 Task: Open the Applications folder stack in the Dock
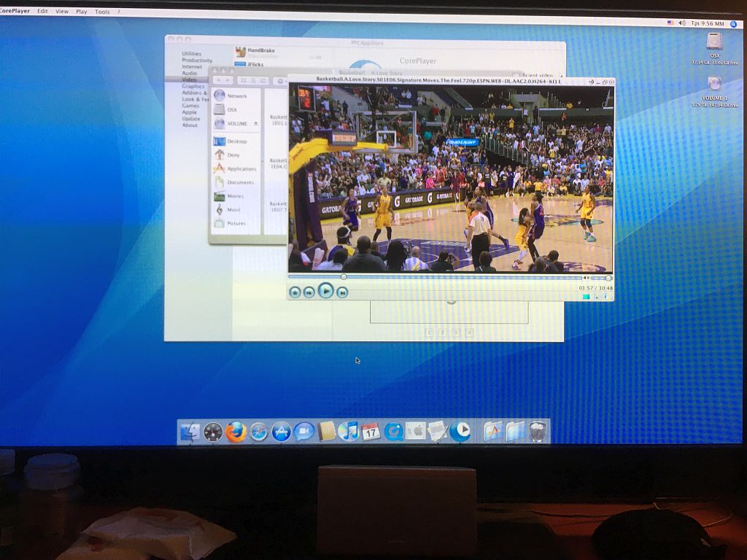click(492, 432)
